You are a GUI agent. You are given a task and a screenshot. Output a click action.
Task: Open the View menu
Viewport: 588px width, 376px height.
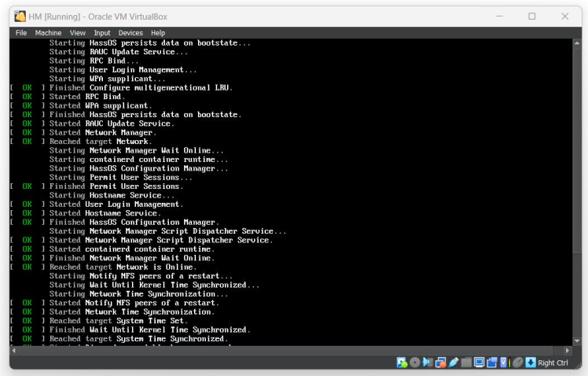[78, 33]
